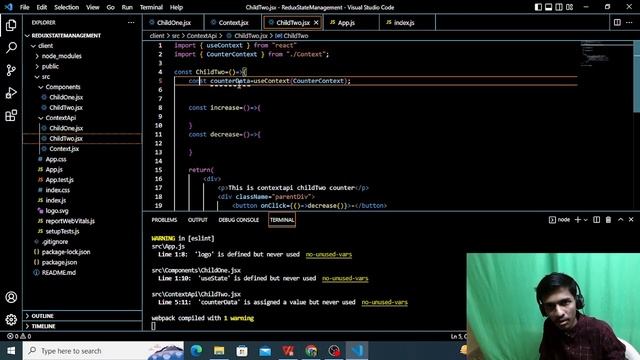Open editor more actions ellipsis

click(629, 22)
